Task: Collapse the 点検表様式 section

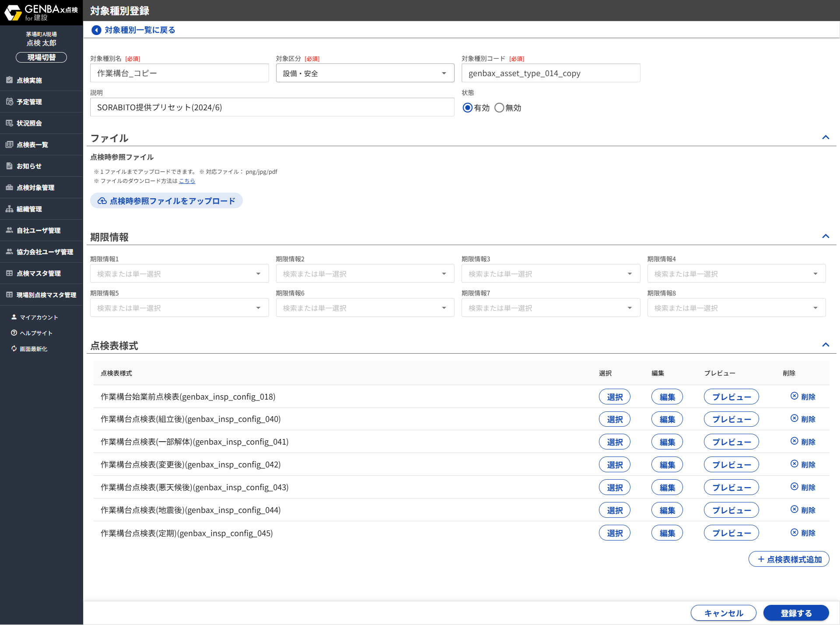Action: click(x=825, y=345)
